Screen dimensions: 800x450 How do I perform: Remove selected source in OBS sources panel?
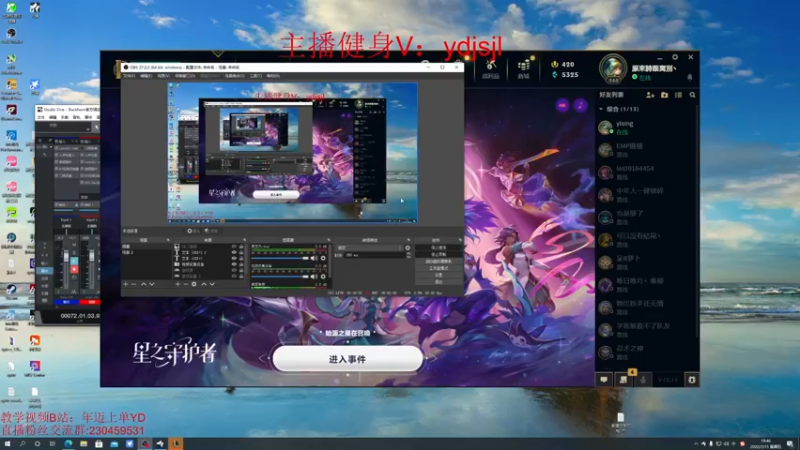tap(186, 284)
